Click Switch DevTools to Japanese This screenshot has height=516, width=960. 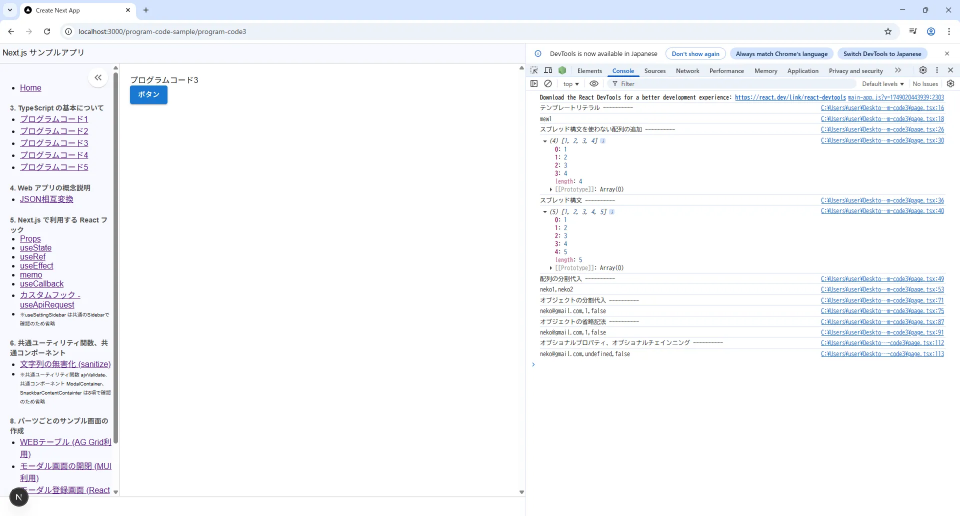tap(882, 54)
